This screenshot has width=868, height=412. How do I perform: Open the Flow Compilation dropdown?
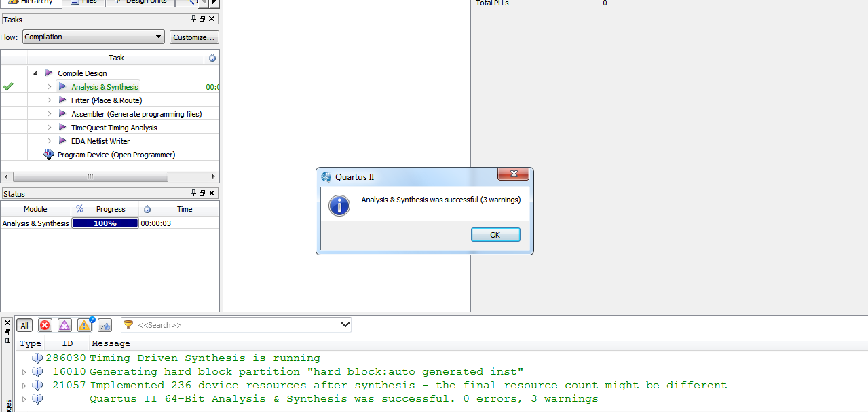click(x=94, y=37)
